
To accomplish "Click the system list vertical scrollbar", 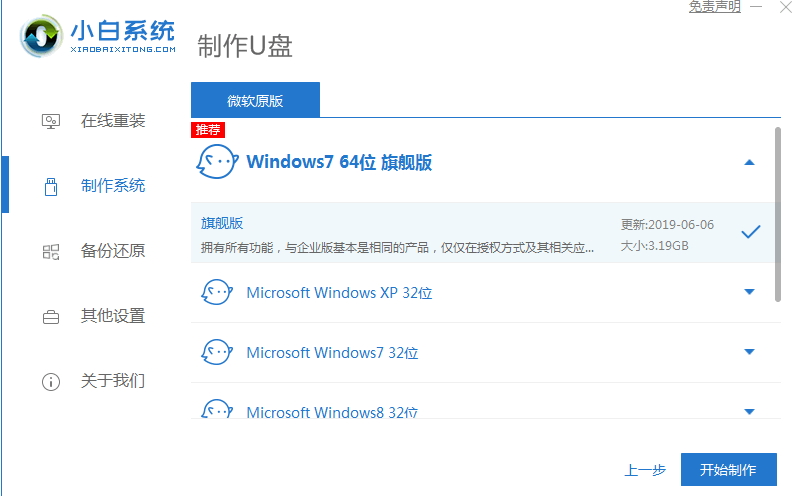I will pos(777,212).
